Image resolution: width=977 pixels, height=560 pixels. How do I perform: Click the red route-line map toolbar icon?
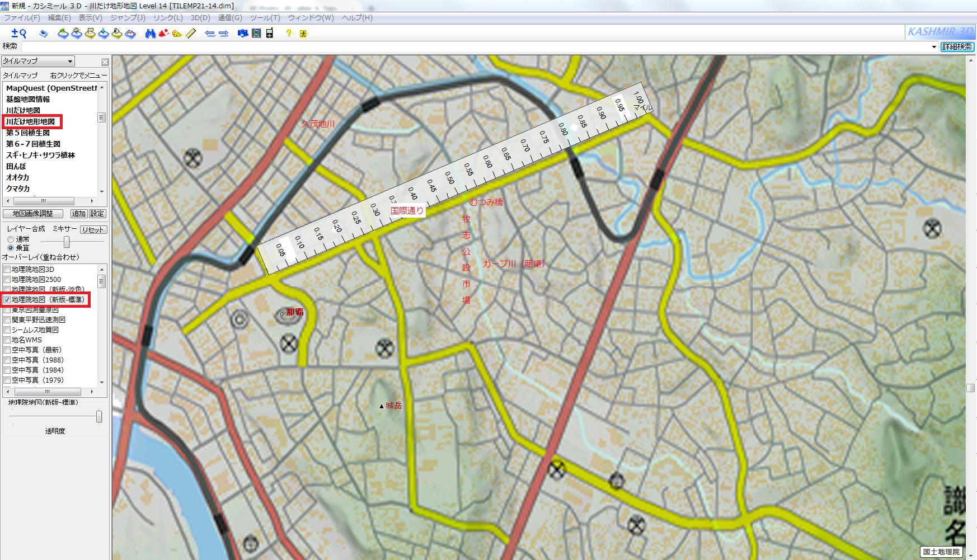[x=130, y=34]
